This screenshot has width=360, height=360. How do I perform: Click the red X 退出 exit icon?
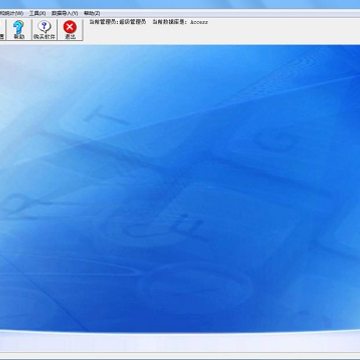tap(70, 30)
